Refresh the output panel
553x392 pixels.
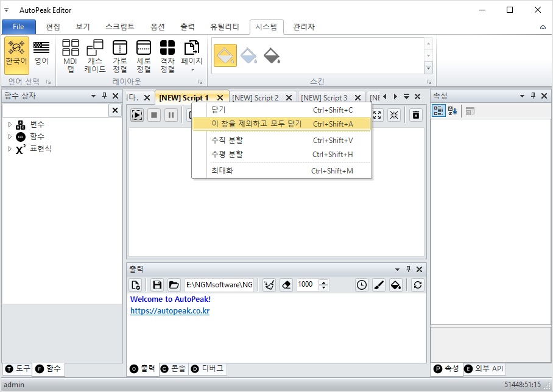click(418, 285)
